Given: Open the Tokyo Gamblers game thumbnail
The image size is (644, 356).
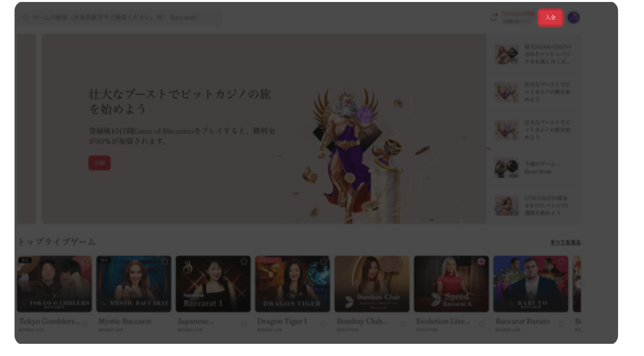Looking at the screenshot, I should [54, 284].
